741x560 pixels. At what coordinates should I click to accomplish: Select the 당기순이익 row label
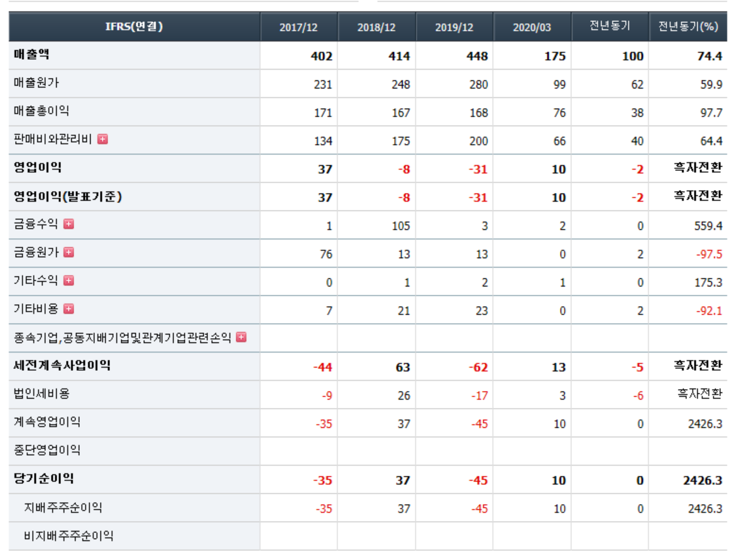(x=43, y=478)
